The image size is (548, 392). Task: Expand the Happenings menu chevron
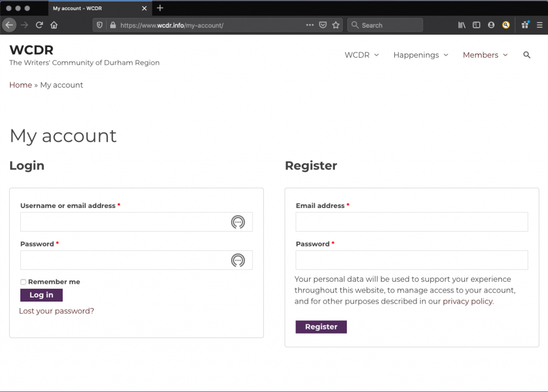pos(446,55)
